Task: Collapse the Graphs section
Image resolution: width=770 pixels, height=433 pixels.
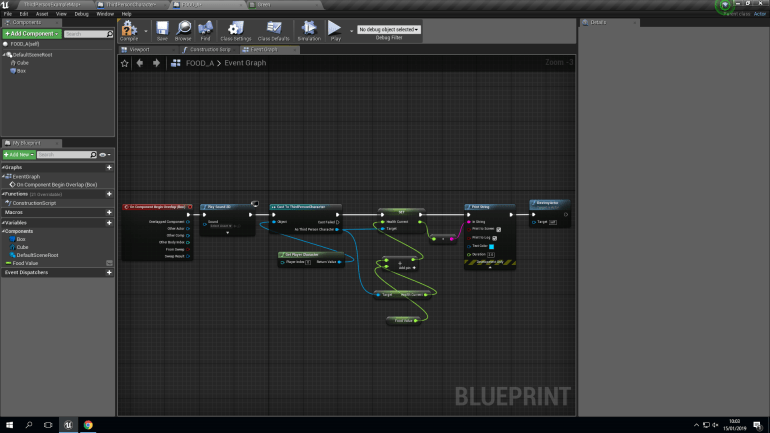Action: [x=3, y=167]
